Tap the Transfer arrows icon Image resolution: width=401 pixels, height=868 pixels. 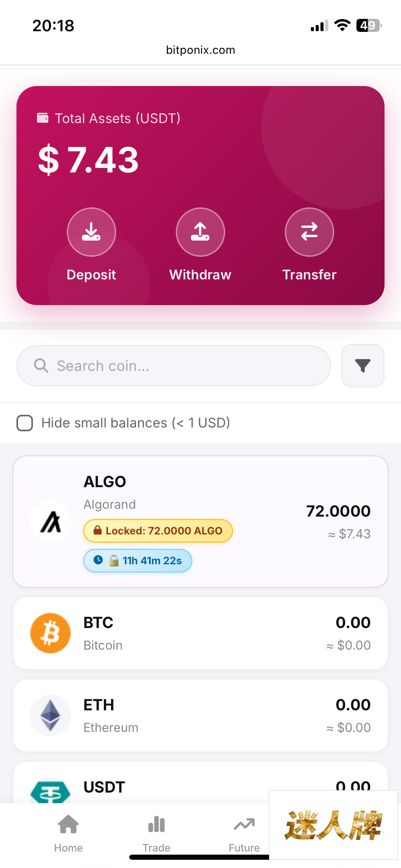(309, 232)
